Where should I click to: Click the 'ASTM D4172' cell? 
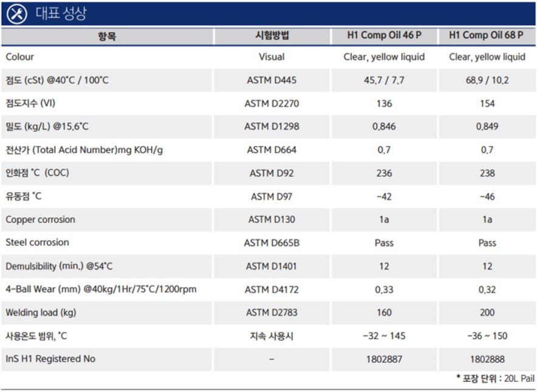(x=272, y=289)
